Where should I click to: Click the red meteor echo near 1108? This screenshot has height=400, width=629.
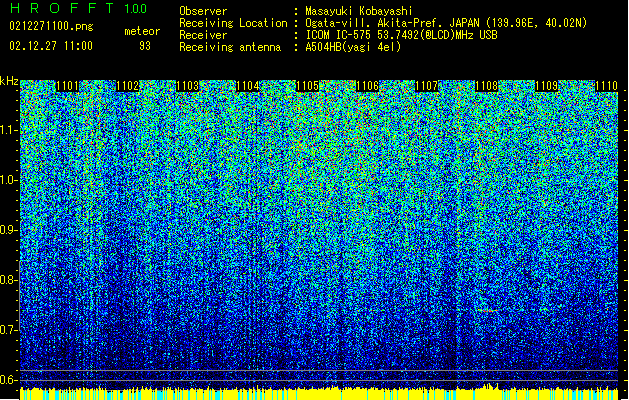(x=488, y=311)
